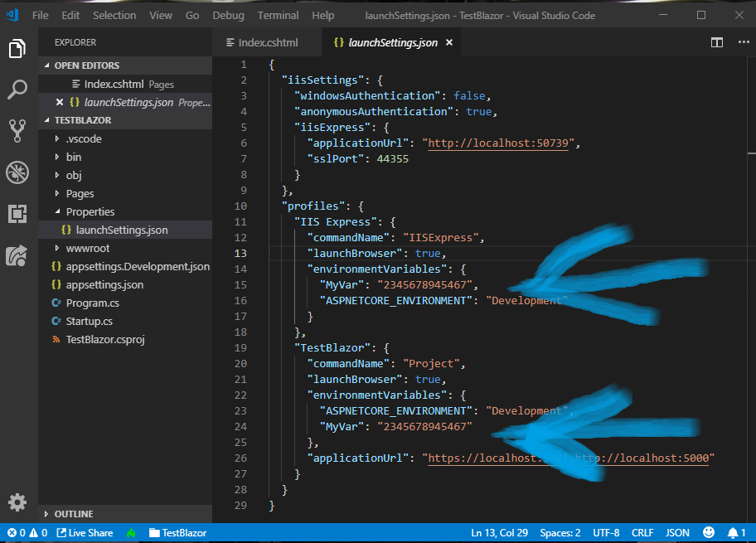
Task: Collapse the Properties folder
Action: point(125,211)
